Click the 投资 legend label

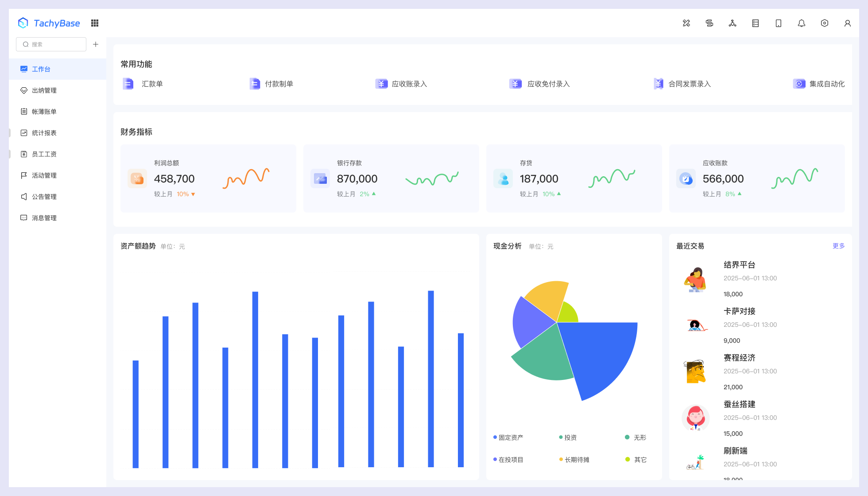click(570, 438)
